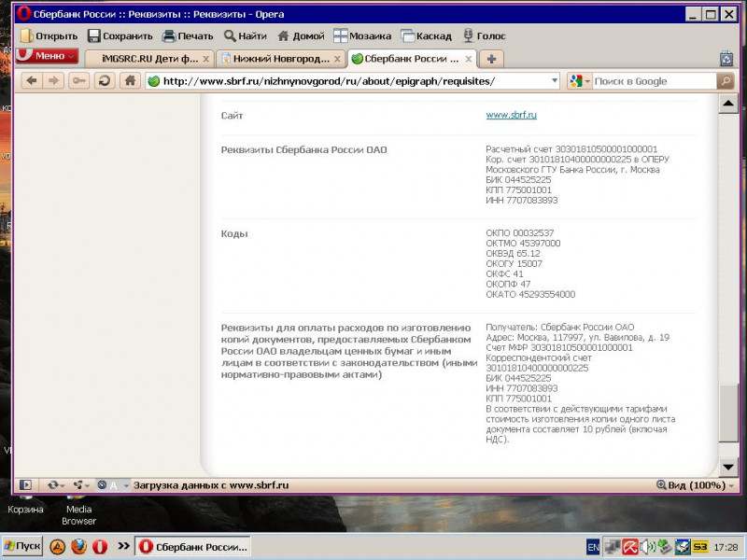Select the Сбербанк России tab
This screenshot has height=560, width=747.
(x=412, y=59)
